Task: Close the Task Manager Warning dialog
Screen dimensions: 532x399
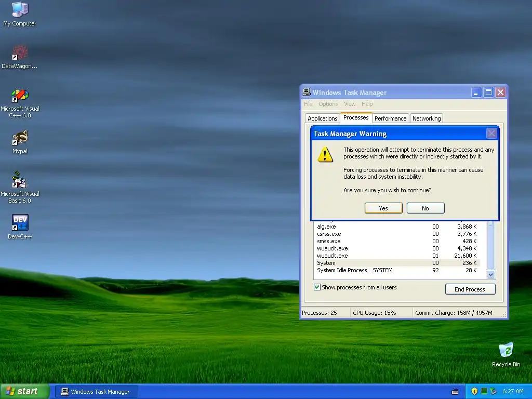Action: [491, 134]
